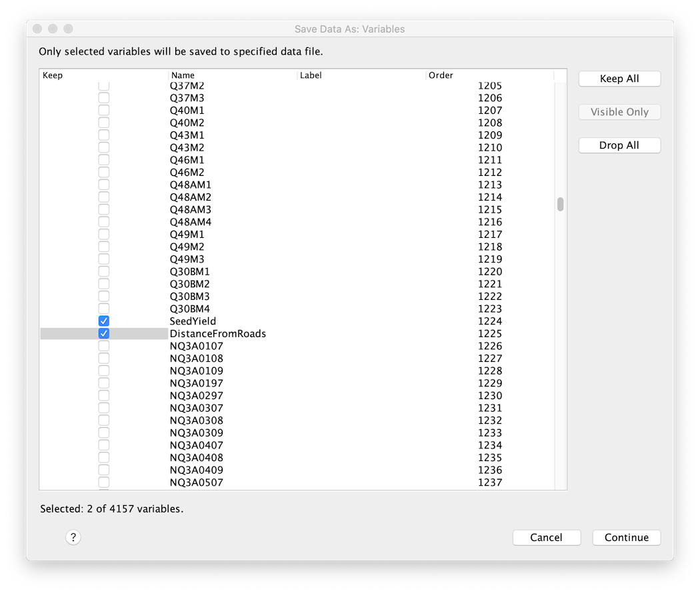Click the Q48AM3 name entry
This screenshot has width=700, height=593.
[191, 210]
